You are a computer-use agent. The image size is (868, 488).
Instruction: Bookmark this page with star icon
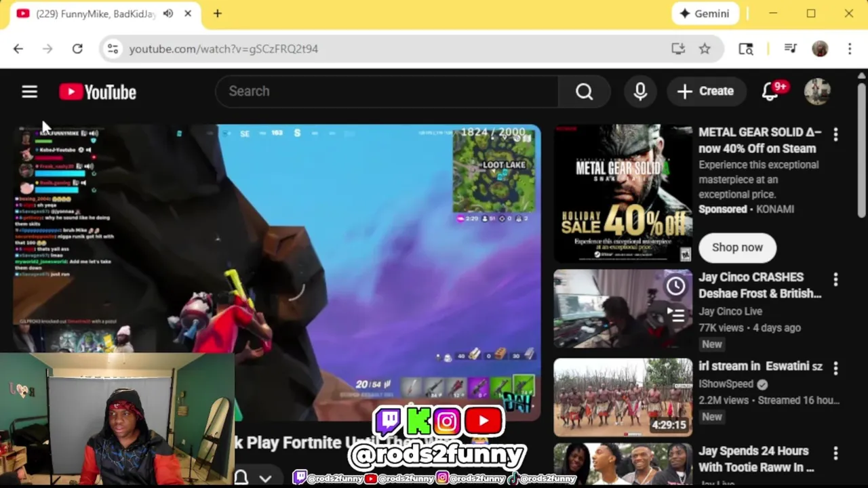tap(705, 49)
